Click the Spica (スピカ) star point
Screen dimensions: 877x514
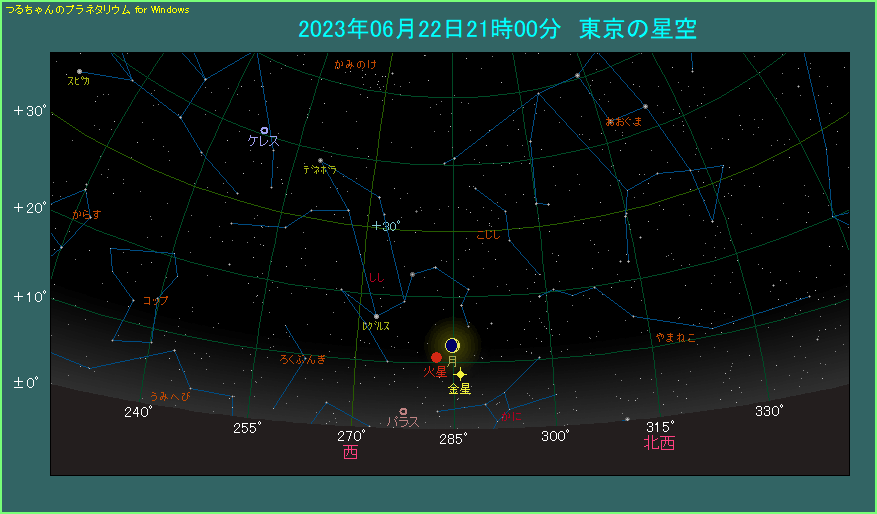click(79, 71)
